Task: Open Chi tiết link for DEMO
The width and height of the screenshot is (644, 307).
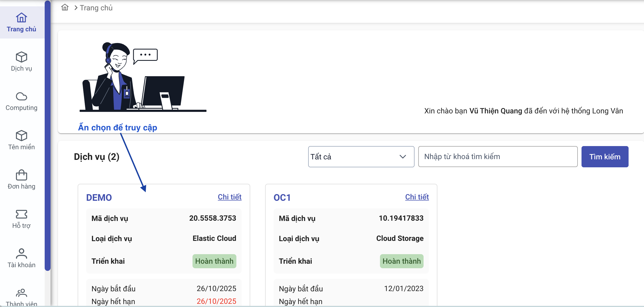Action: 229,197
